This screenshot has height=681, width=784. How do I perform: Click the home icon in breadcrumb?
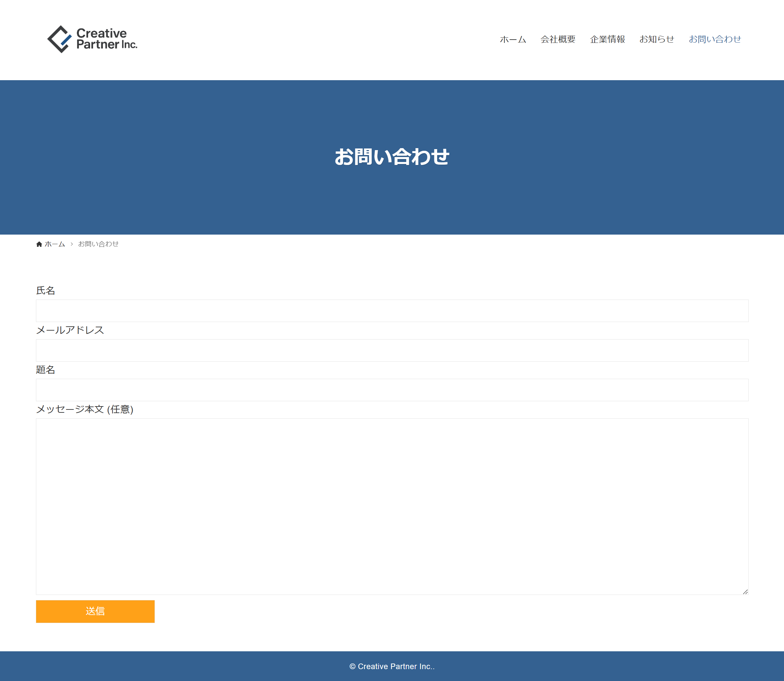point(39,244)
